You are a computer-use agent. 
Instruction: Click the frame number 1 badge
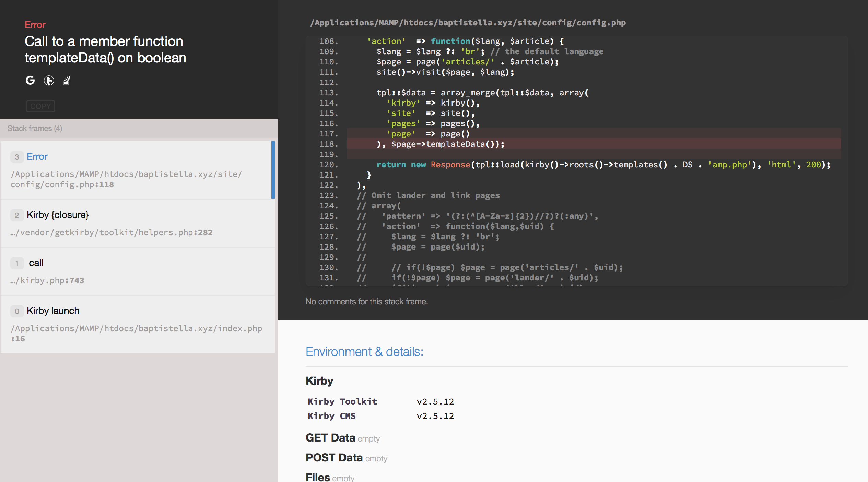[x=17, y=263]
